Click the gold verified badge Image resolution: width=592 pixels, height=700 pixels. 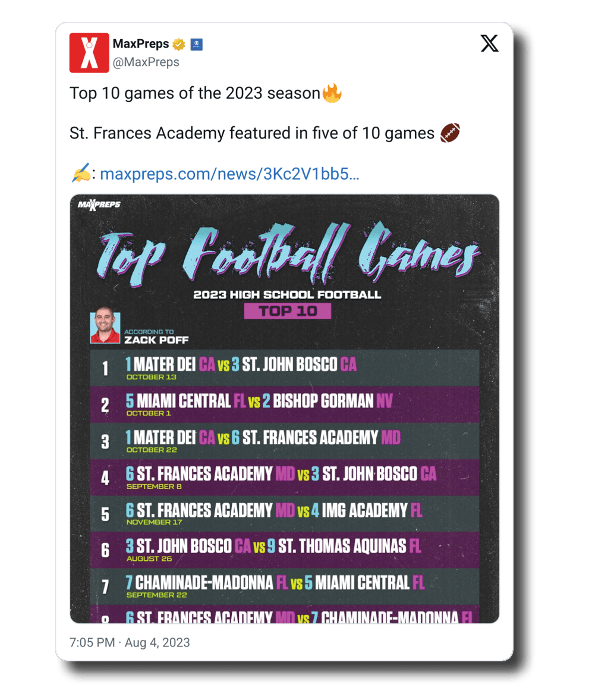click(179, 45)
